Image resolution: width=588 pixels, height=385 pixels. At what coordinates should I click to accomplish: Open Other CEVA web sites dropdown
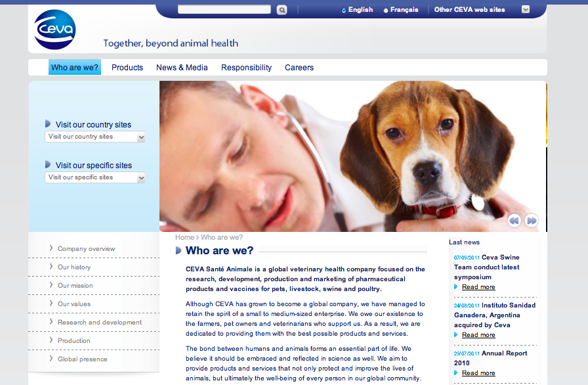pos(526,9)
